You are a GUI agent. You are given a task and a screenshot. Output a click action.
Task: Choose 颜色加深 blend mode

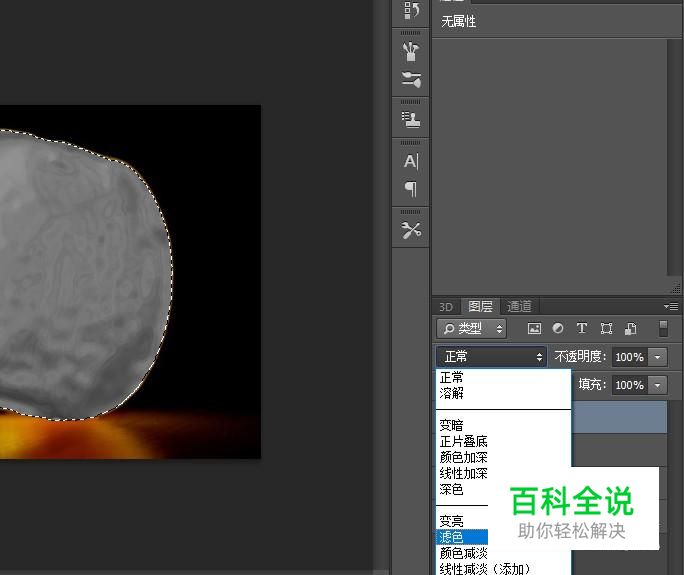tap(503, 457)
